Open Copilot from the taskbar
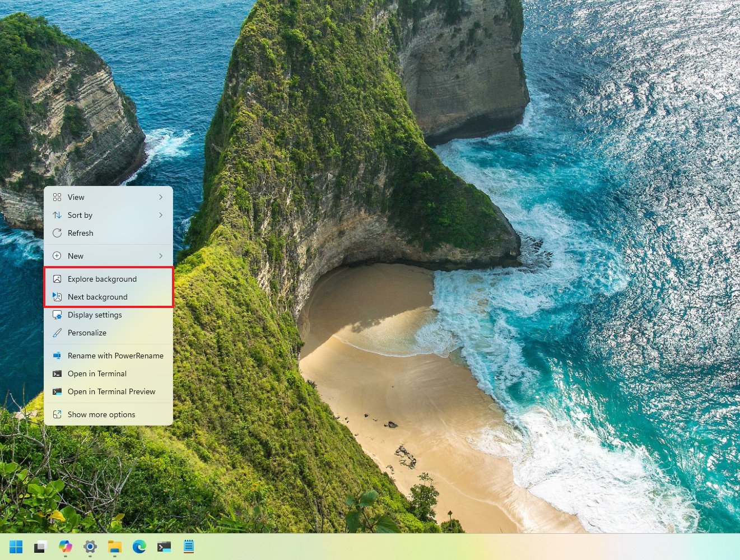740x560 pixels. [66, 547]
